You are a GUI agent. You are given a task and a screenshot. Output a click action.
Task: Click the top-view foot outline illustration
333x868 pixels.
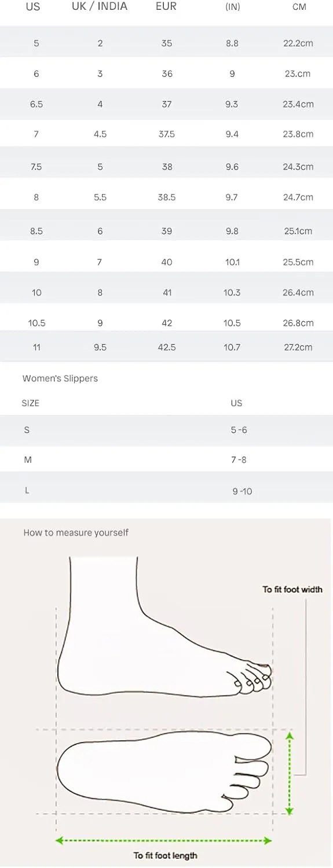(x=164, y=772)
